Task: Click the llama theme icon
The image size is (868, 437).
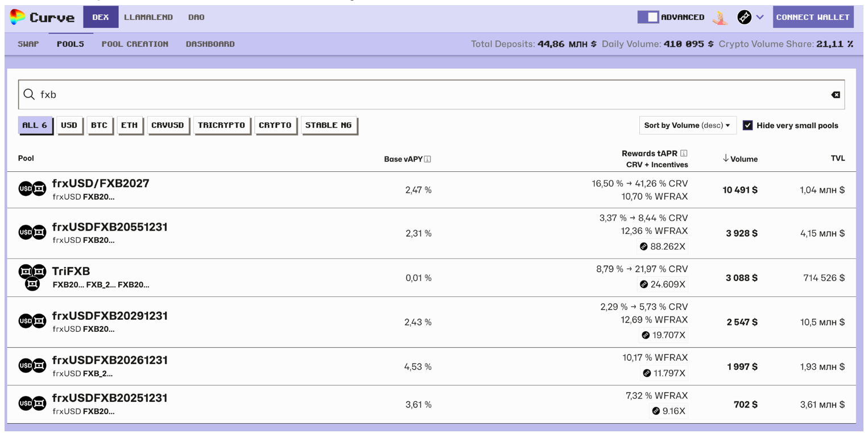Action: coord(720,18)
